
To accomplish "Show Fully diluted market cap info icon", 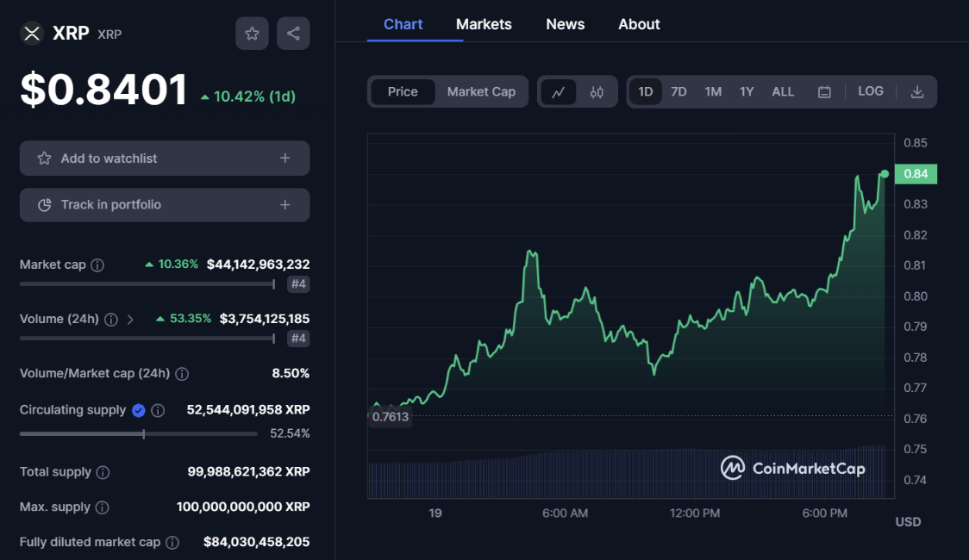I will tap(172, 543).
